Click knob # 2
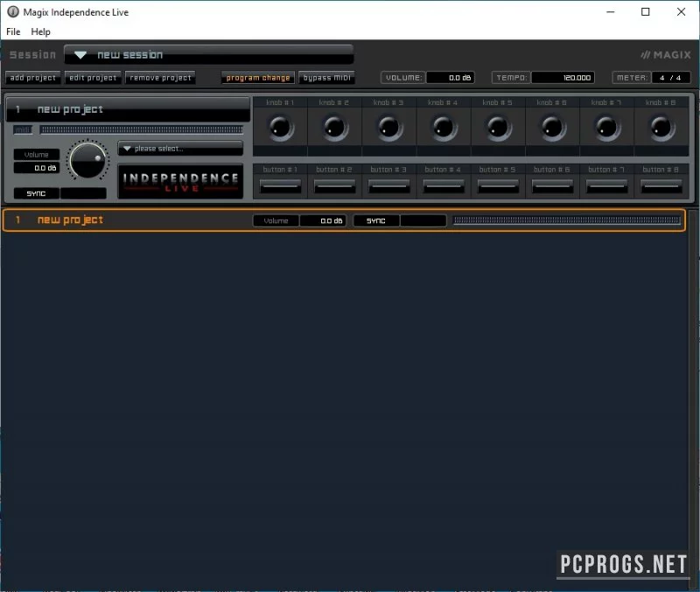The height and width of the screenshot is (592, 700). point(335,127)
